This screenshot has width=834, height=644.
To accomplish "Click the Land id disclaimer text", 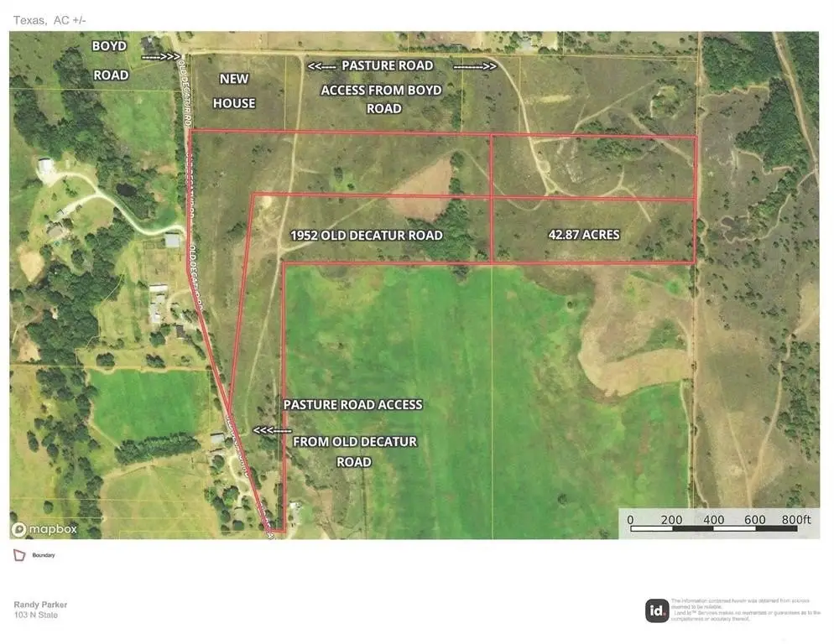I will coord(745,609).
